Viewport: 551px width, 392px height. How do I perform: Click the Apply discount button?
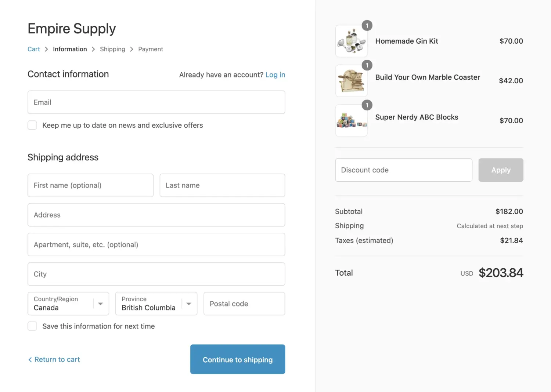(x=501, y=170)
